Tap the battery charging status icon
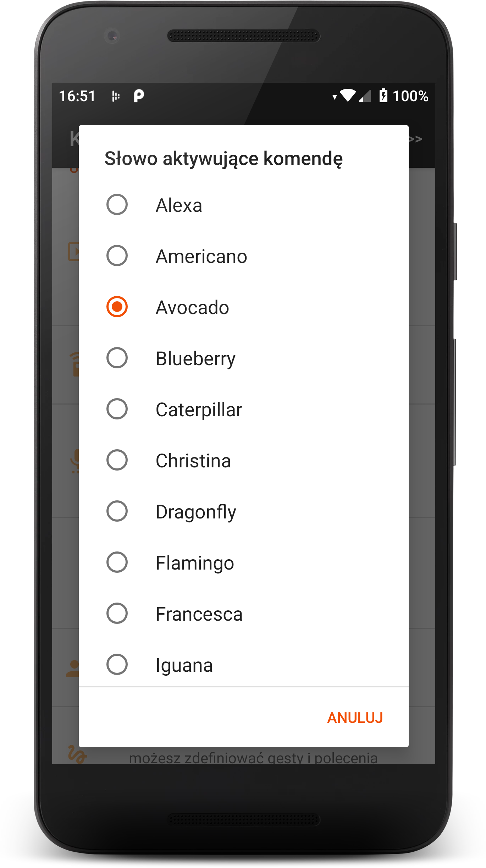Viewport: 486px width, 868px height. pos(383,96)
